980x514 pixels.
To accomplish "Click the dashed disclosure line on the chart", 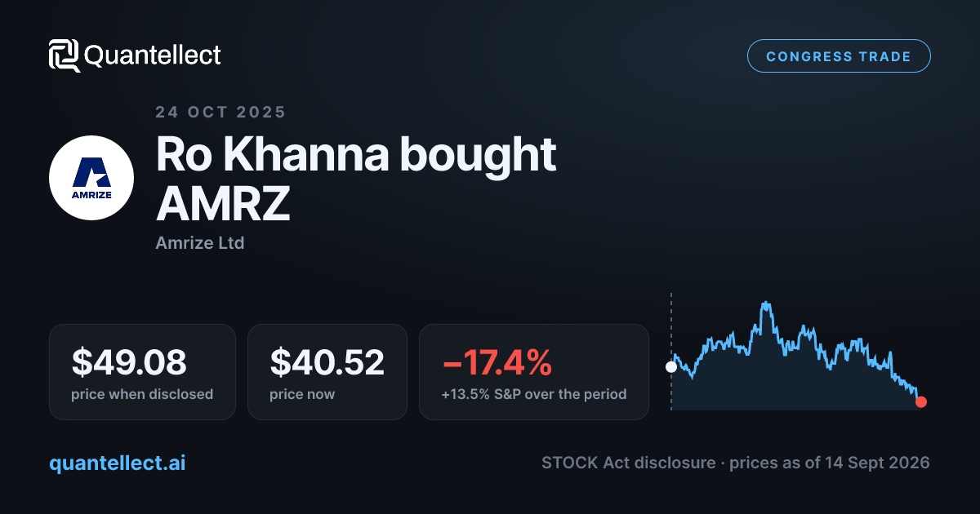I will [671, 351].
